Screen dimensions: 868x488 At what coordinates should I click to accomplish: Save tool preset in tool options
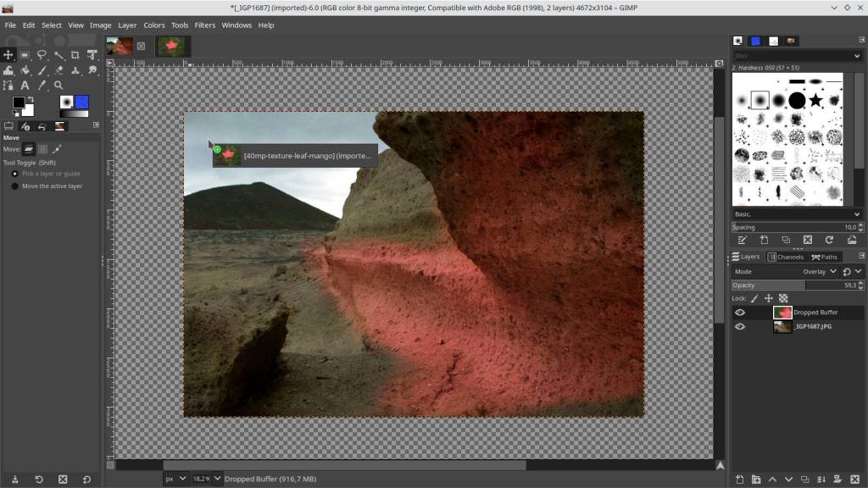pyautogui.click(x=15, y=480)
